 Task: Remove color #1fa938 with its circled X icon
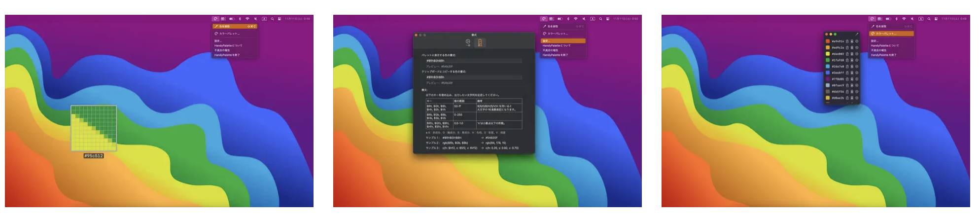pyautogui.click(x=857, y=60)
